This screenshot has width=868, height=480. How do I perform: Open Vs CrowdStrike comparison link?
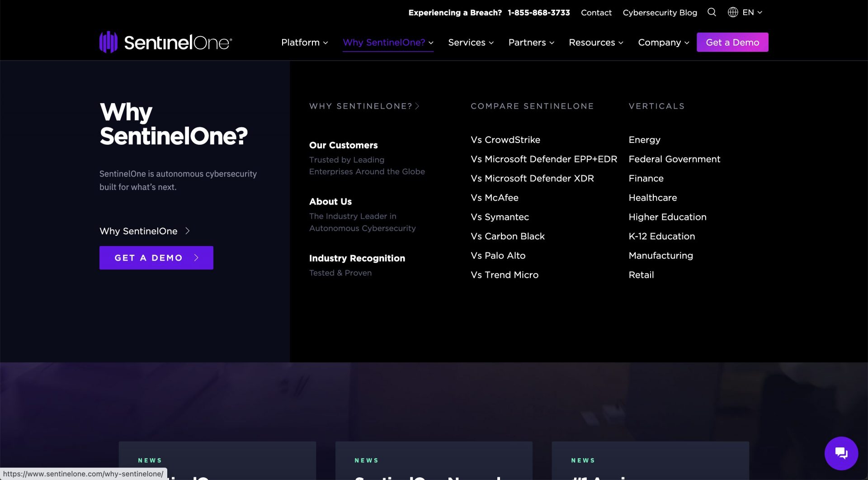[x=505, y=140]
